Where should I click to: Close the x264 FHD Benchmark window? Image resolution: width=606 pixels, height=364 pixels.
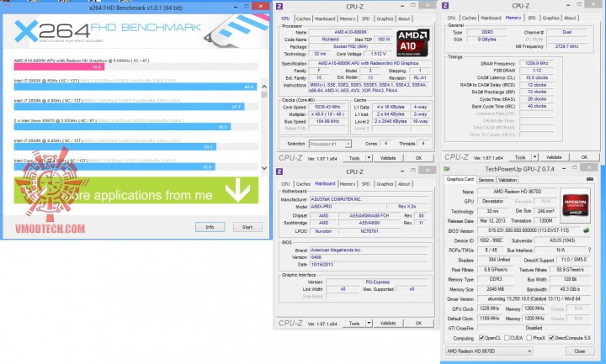point(260,6)
